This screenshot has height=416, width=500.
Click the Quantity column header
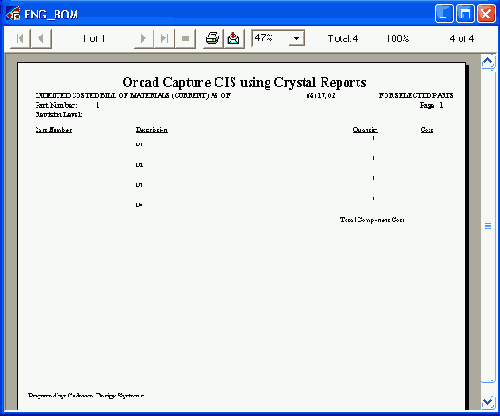[x=365, y=130]
